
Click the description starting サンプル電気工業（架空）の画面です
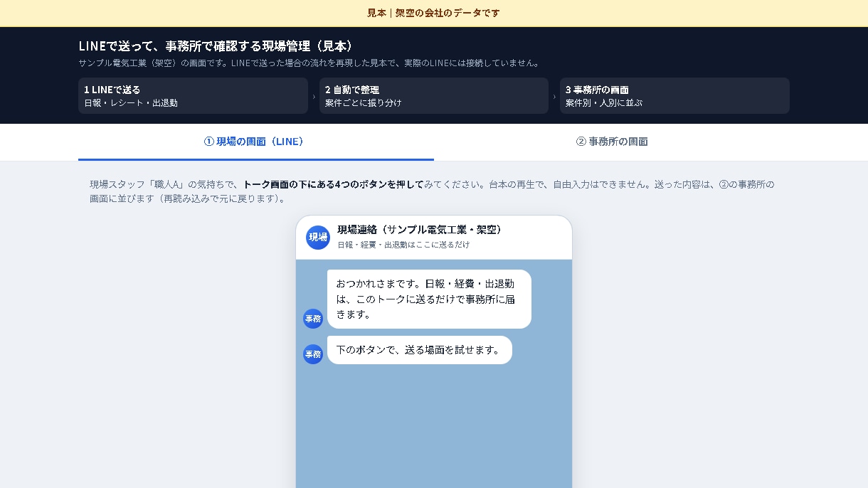point(309,63)
